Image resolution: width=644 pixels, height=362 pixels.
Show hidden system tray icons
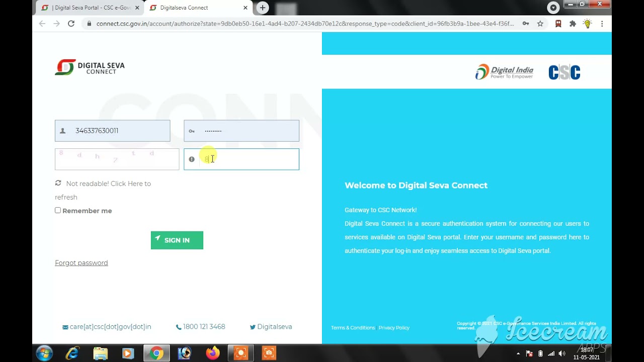[518, 353]
